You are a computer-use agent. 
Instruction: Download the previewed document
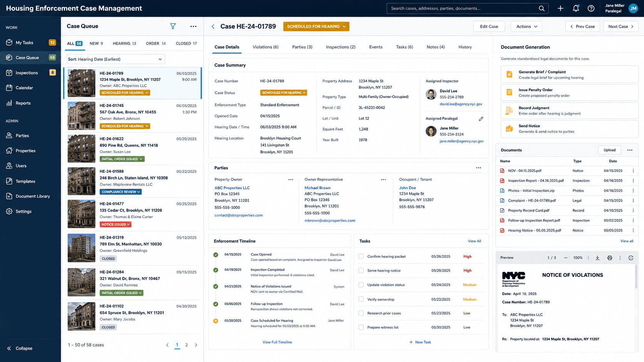tap(597, 258)
